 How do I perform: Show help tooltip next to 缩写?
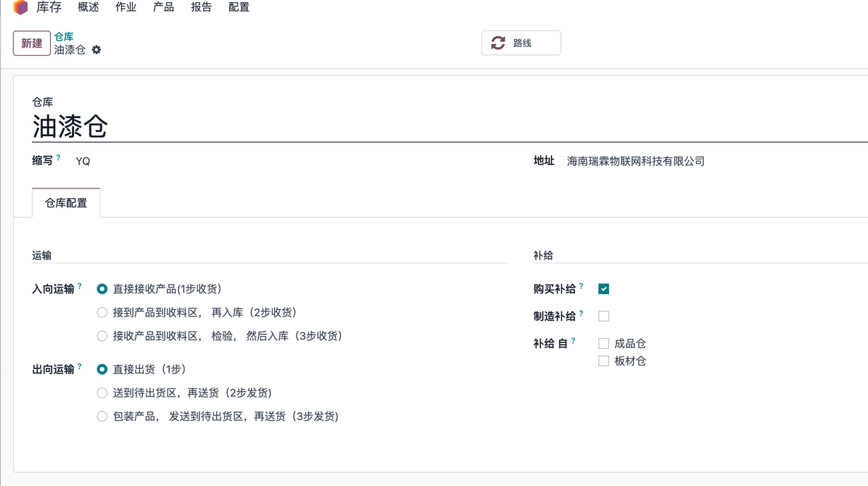pyautogui.click(x=58, y=158)
